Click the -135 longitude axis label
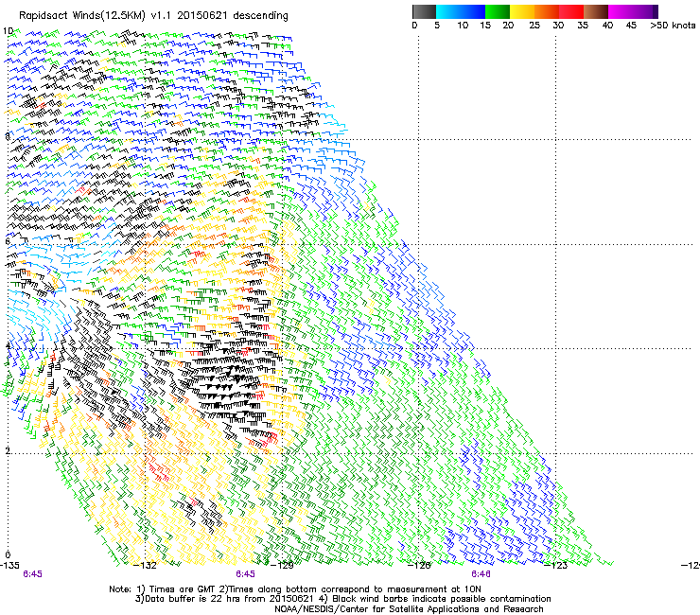Image resolution: width=700 pixels, height=615 pixels. click(x=9, y=566)
